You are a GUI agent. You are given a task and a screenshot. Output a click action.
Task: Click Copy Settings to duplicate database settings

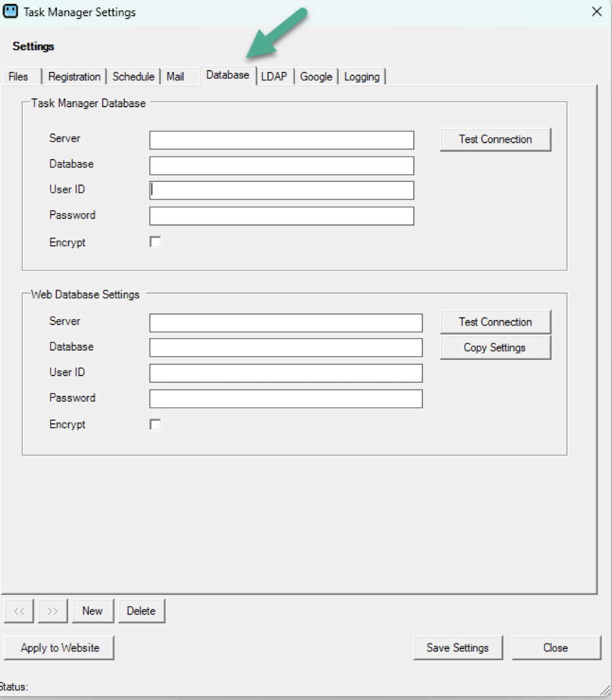coord(495,347)
